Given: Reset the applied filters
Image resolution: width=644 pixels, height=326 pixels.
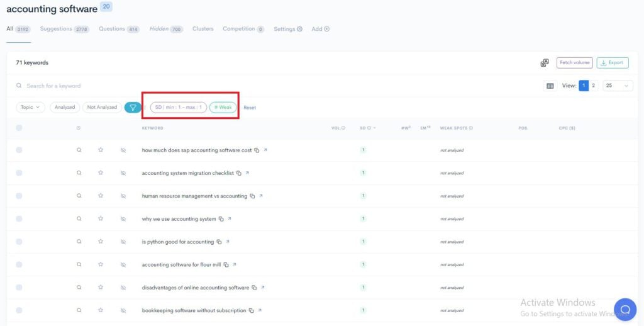Looking at the screenshot, I should coord(250,108).
